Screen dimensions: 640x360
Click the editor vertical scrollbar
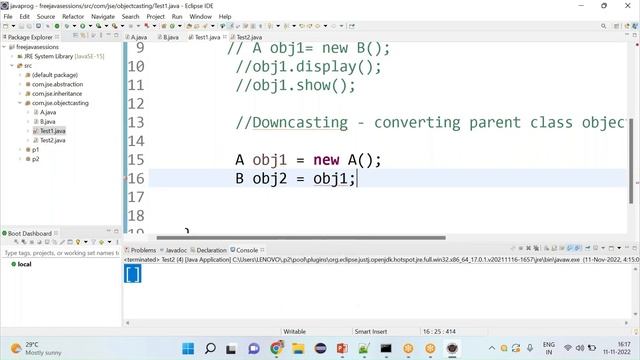[x=632, y=161]
